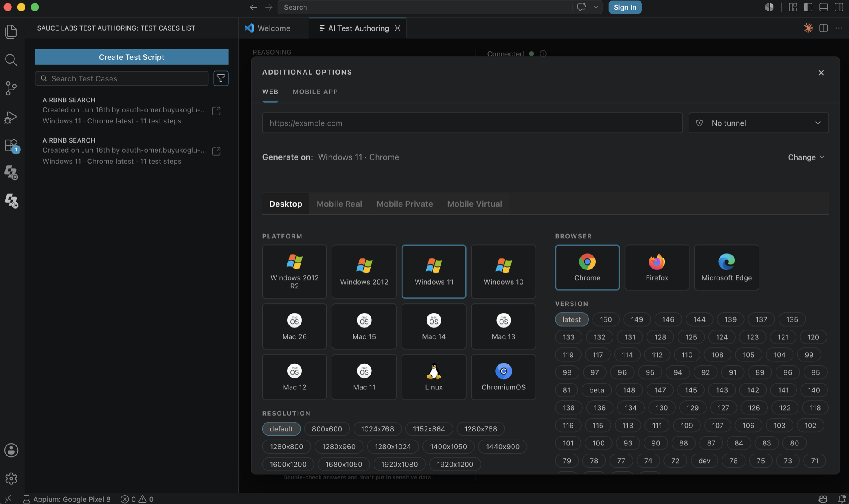Click the split editor icon
The width and height of the screenshot is (849, 504).
click(824, 28)
